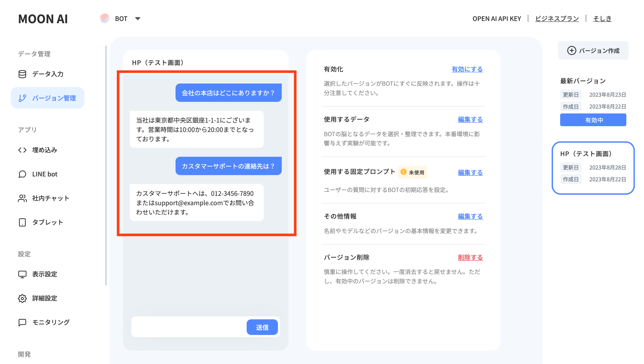Click the chat bubble icon for LINE bot
644x364 pixels.
(22, 174)
